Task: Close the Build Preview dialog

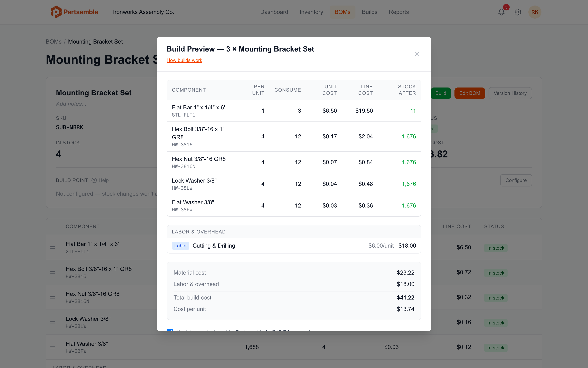Action: tap(417, 54)
